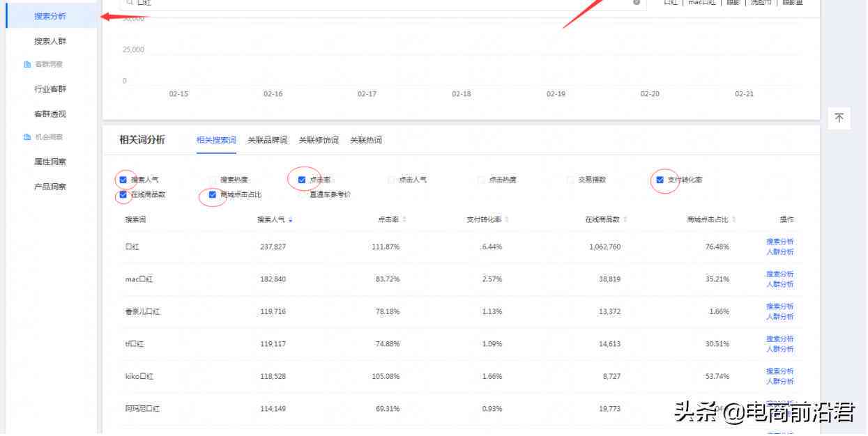Screen dimensions: 868x436
Task: Clear the search box with the X icon
Action: [x=637, y=3]
